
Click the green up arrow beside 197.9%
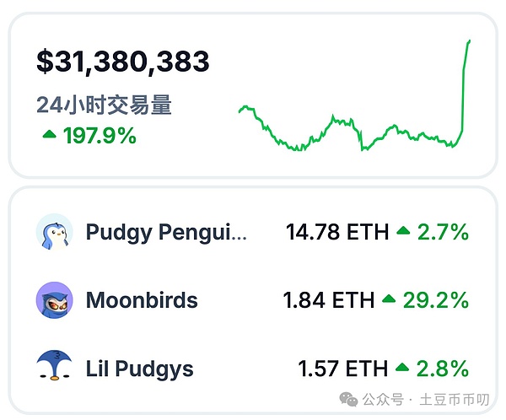pos(49,134)
